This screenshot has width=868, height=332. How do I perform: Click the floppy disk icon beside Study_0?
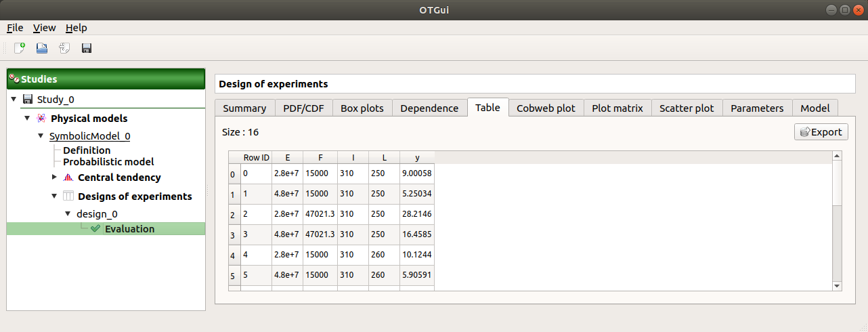pyautogui.click(x=28, y=100)
